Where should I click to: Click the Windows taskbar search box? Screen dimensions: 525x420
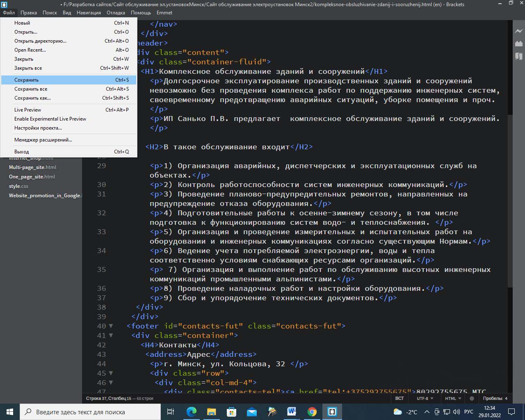[90, 412]
